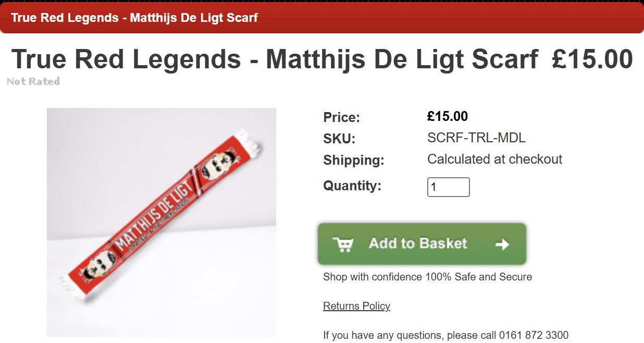Focus the Quantity input field

(x=448, y=187)
